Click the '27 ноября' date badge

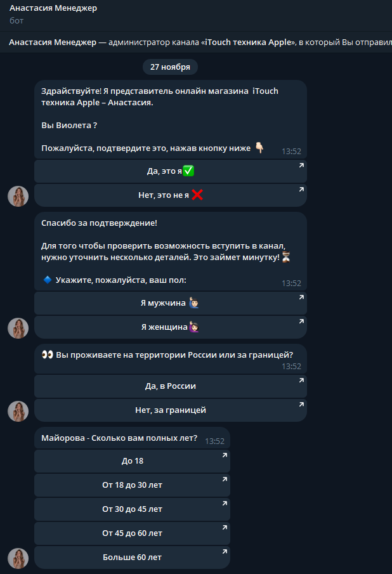pos(170,67)
